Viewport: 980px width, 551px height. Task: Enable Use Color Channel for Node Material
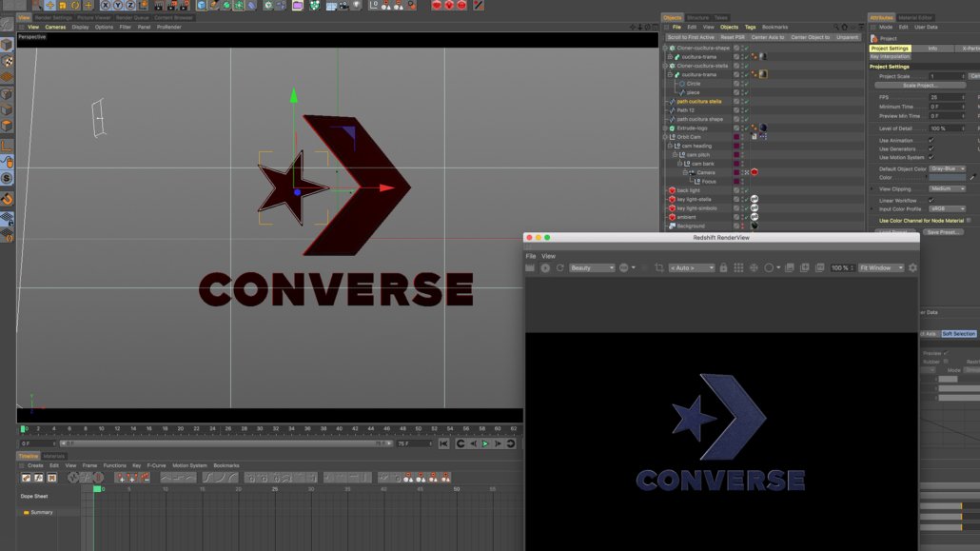tap(969, 220)
